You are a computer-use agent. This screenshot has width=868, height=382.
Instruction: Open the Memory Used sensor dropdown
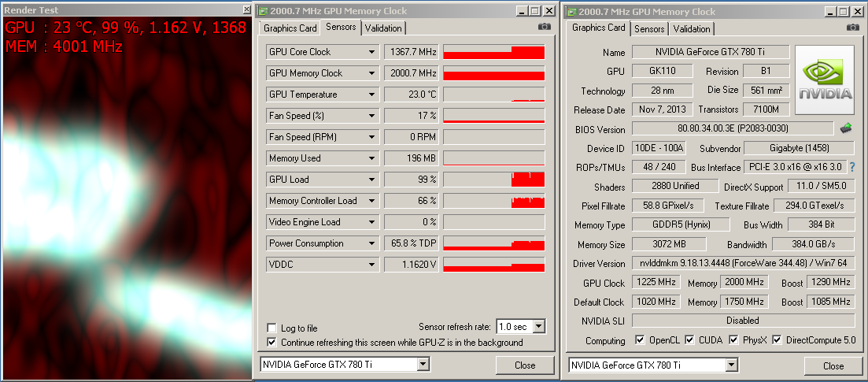pos(372,158)
